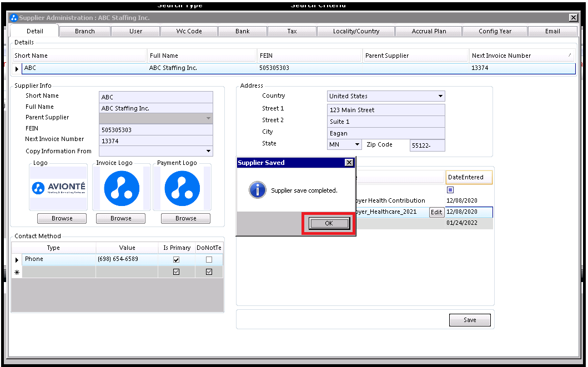The height and width of the screenshot is (367, 588).
Task: Click the new-row asterisk in Contact Method
Action: (17, 272)
